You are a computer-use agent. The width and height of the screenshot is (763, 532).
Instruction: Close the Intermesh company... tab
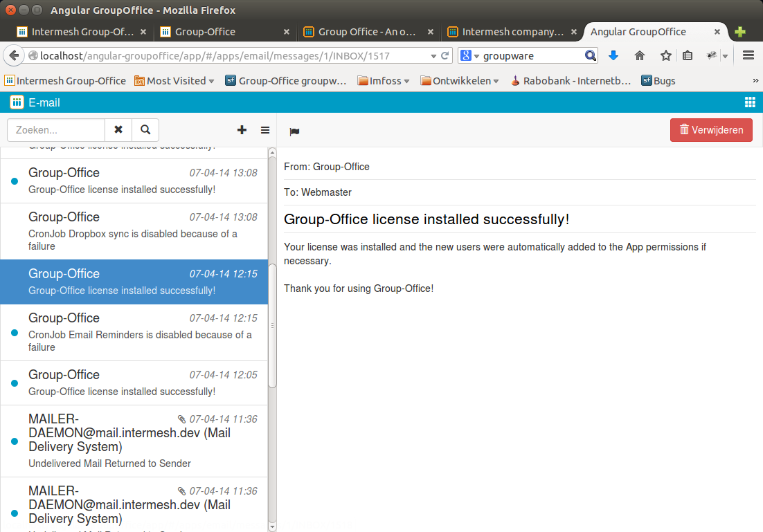click(574, 32)
